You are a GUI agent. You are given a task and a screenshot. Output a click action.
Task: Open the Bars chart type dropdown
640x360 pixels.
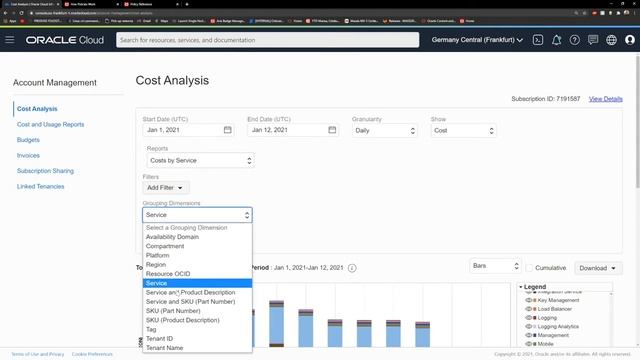(x=495, y=266)
